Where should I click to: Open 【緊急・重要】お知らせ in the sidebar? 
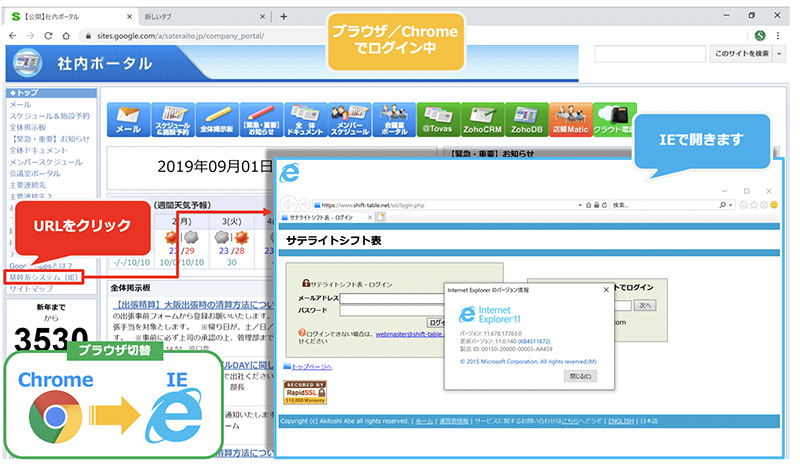coord(49,139)
